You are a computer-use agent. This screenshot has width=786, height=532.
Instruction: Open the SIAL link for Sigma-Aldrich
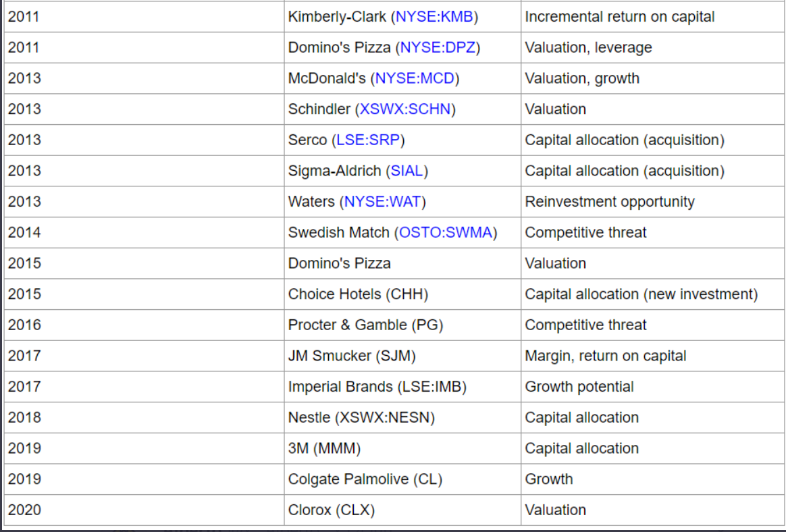click(x=407, y=171)
